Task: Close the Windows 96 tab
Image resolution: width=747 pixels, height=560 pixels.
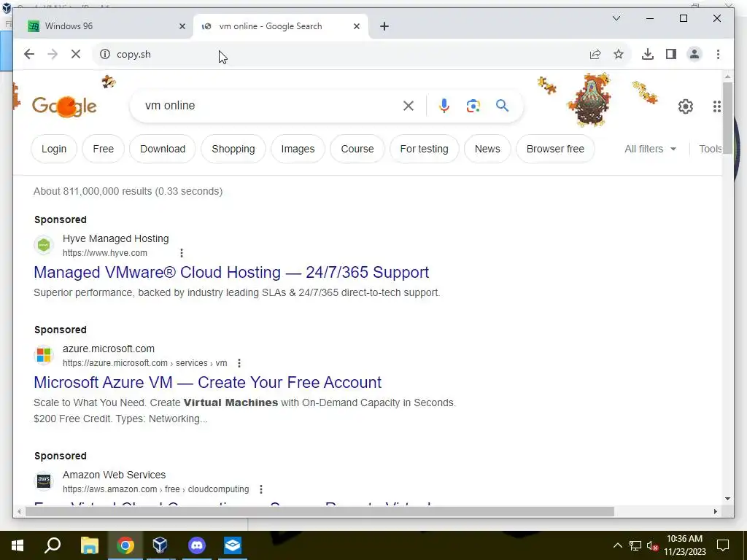Action: point(182,26)
